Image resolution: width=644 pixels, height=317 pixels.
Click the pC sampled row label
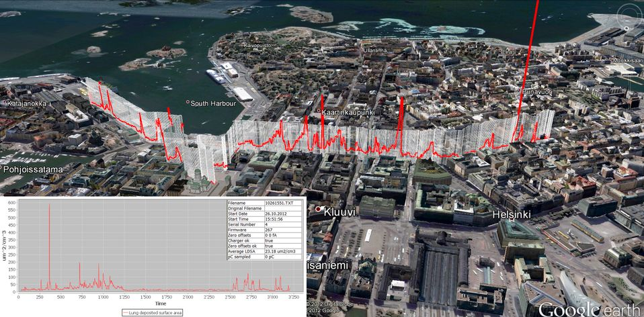239,257
